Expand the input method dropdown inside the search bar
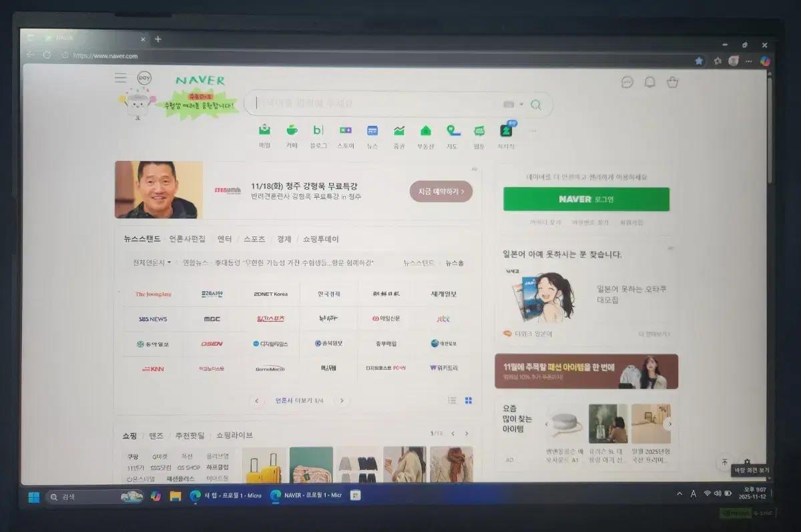801x532 pixels. 521,105
